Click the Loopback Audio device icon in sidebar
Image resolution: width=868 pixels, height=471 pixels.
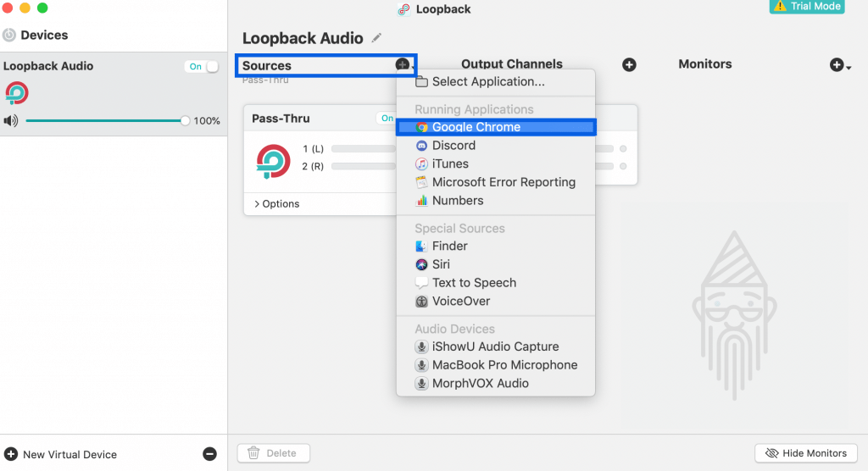click(17, 93)
